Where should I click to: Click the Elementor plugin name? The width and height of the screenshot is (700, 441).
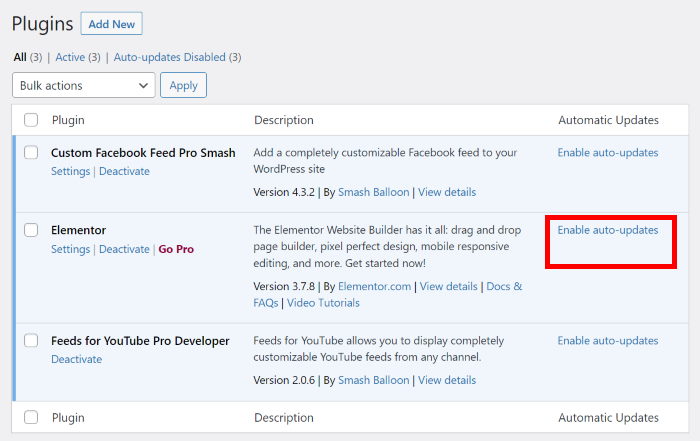78,230
